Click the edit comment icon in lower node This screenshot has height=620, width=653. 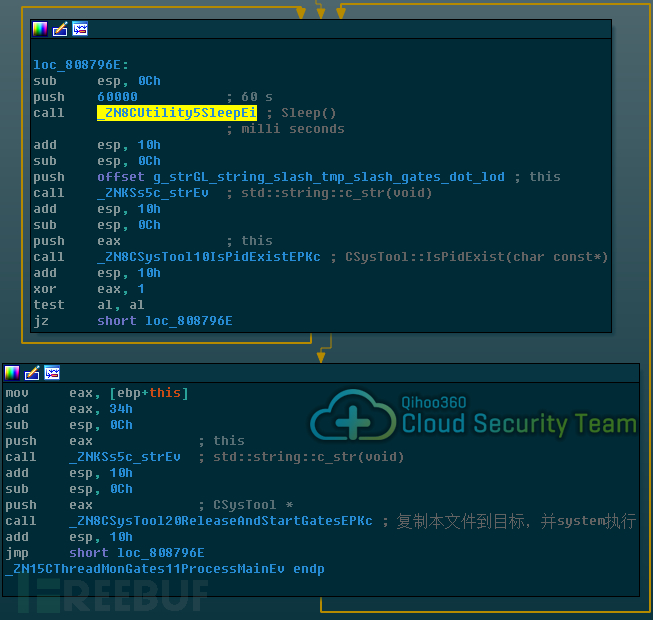tap(32, 373)
